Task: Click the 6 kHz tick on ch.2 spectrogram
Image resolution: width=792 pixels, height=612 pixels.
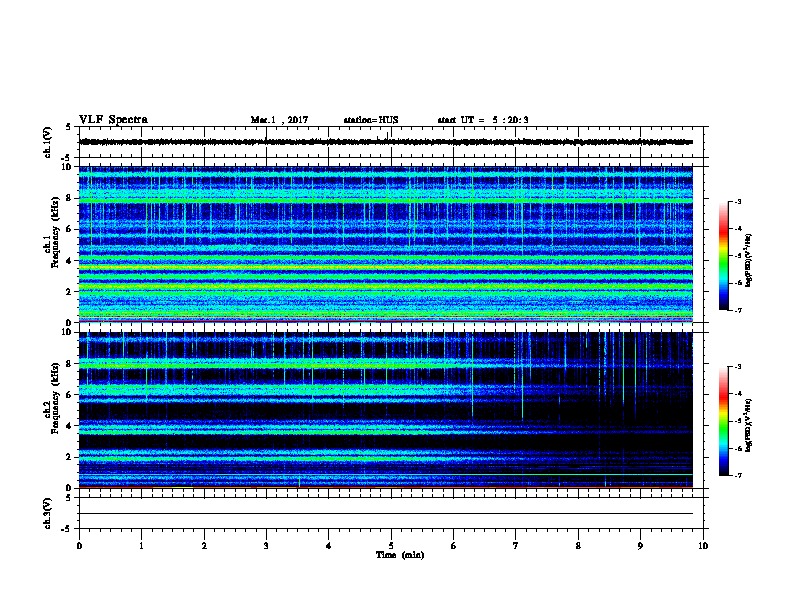Action: 70,395
